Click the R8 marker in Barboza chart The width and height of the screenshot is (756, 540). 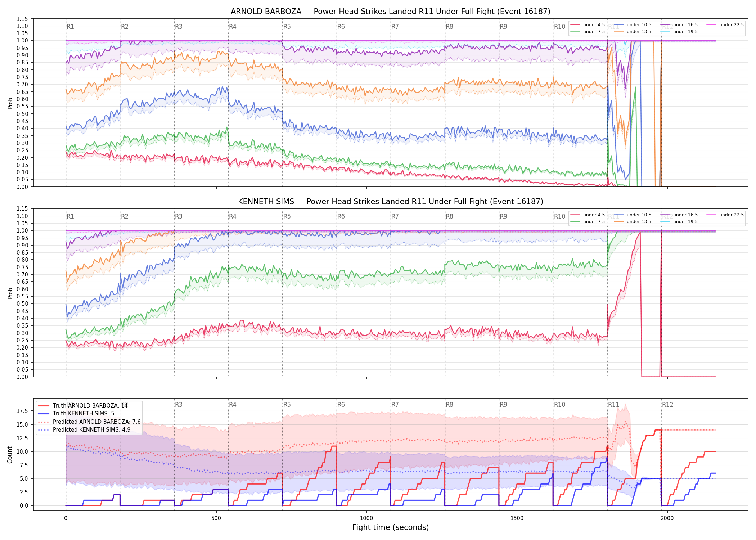449,27
